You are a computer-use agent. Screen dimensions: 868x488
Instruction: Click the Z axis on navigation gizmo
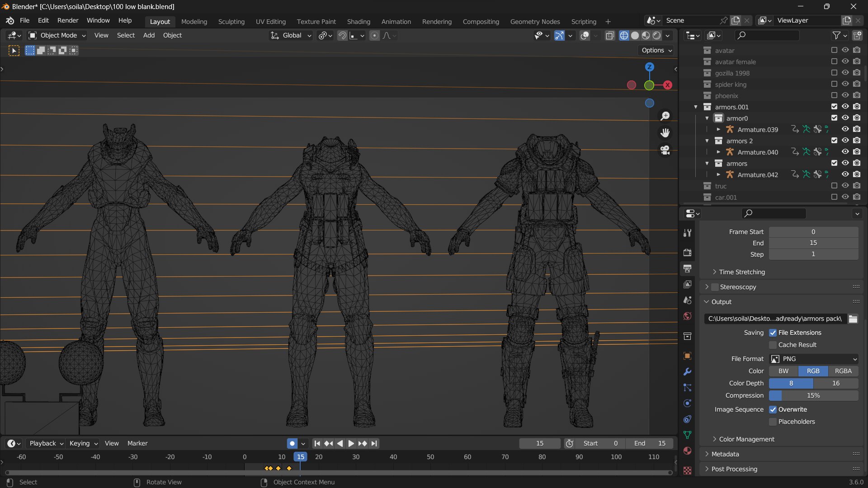(650, 67)
